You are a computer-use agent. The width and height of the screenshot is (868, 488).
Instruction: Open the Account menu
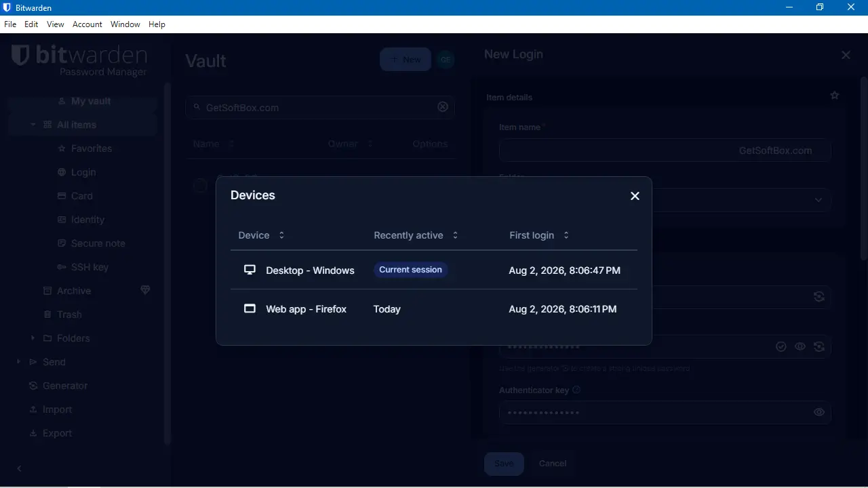[x=87, y=24]
